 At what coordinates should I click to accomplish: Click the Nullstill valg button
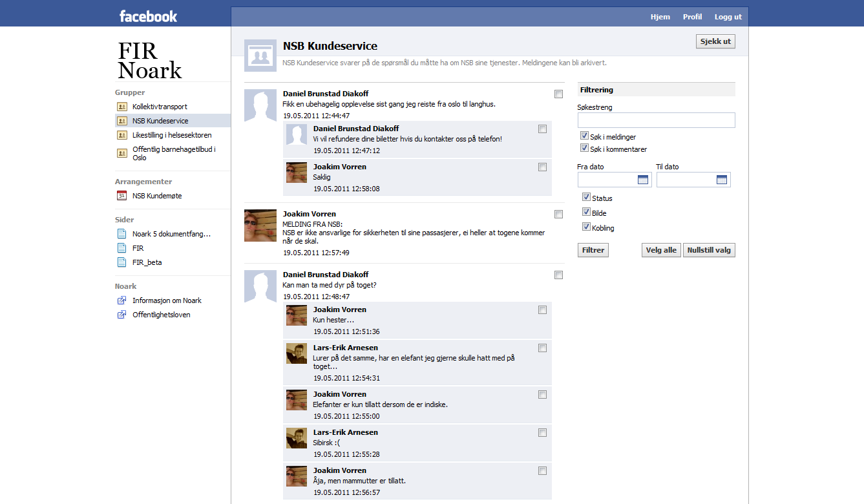point(709,250)
